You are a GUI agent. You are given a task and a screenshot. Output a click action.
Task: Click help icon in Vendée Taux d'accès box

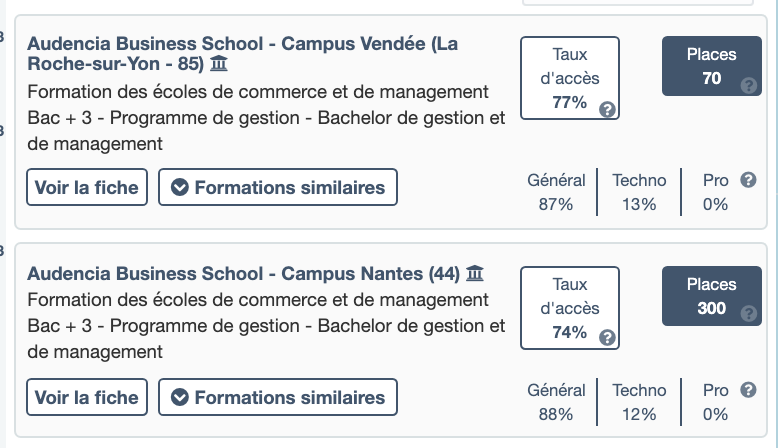[606, 110]
